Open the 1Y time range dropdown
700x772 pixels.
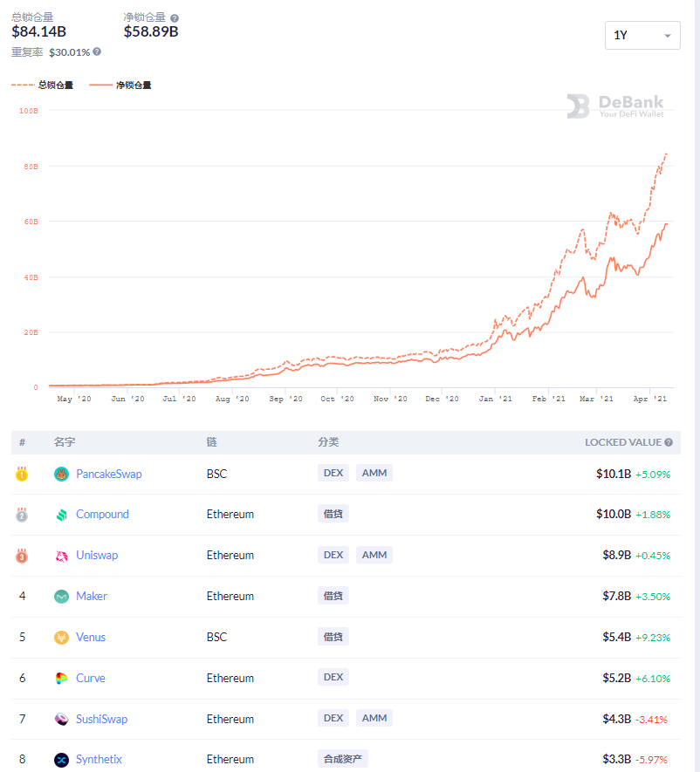[x=642, y=36]
